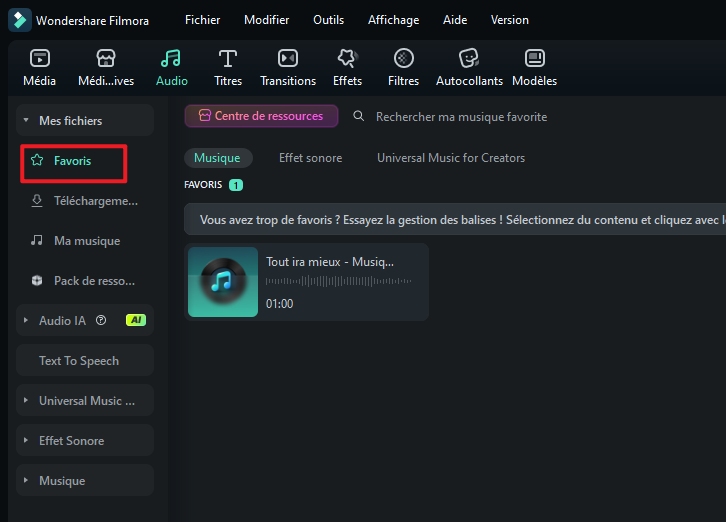Open the Aide menu
Screen dimensions: 726x522
click(455, 20)
